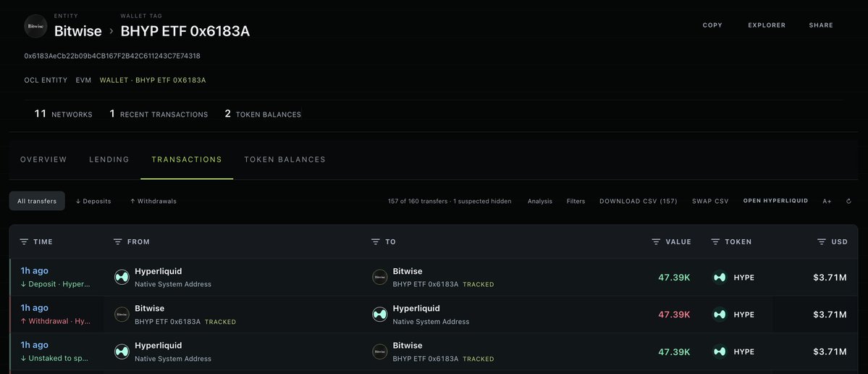This screenshot has height=374, width=868.
Task: Click HYPE token icon in Withdrawal row
Action: pos(720,314)
